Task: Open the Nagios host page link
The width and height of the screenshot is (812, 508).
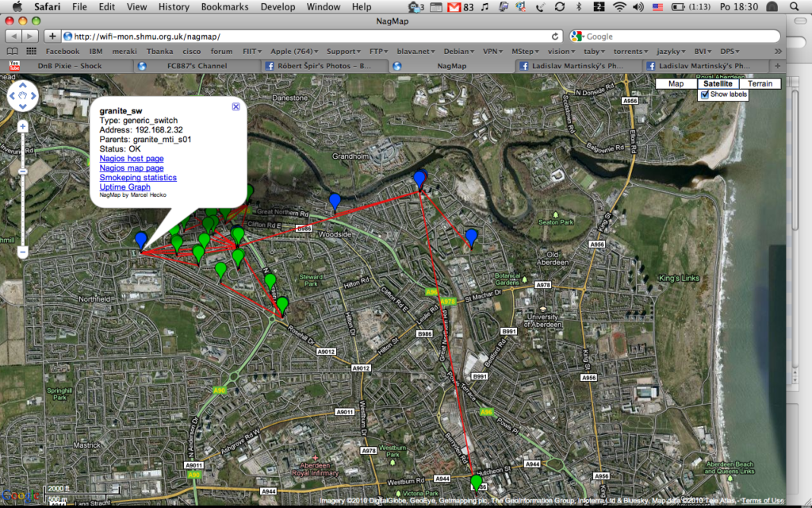Action: (132, 159)
